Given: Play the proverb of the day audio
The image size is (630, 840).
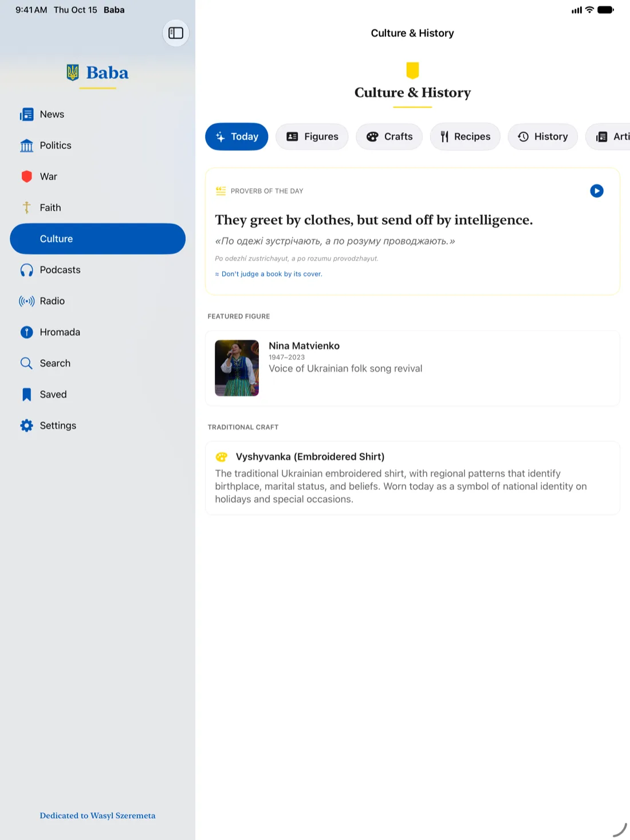Looking at the screenshot, I should pyautogui.click(x=597, y=191).
